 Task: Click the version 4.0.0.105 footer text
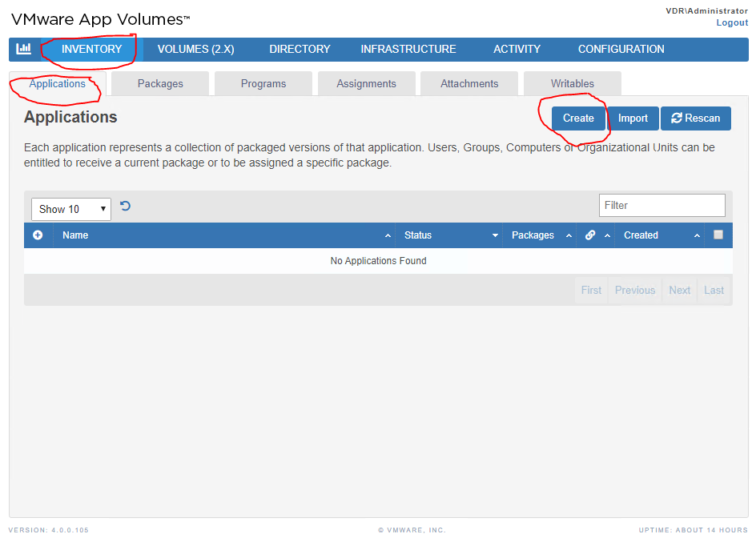(49, 530)
